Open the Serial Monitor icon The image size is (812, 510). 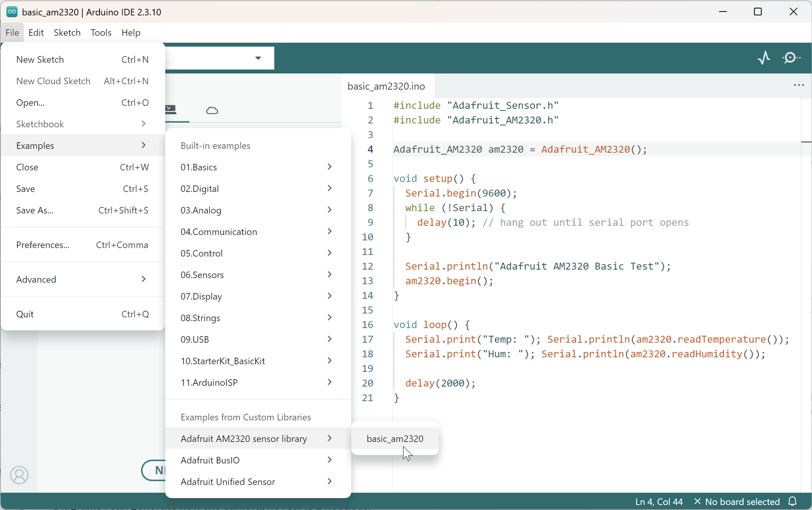[x=791, y=58]
